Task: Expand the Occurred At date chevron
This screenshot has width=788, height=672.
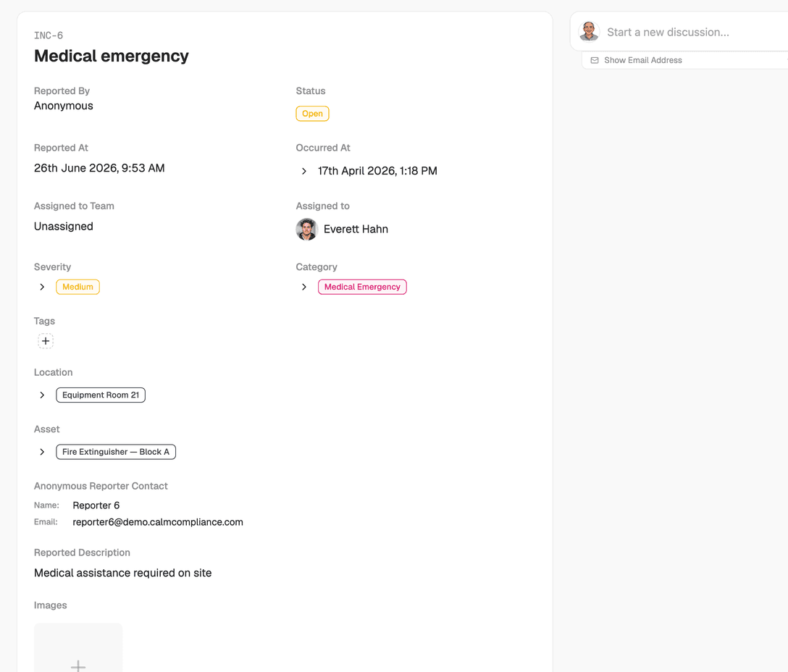Action: [304, 172]
